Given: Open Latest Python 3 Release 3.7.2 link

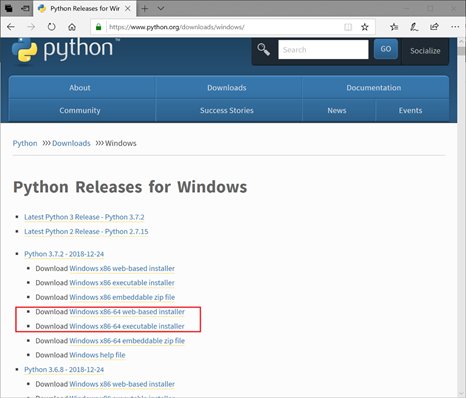Looking at the screenshot, I should tap(84, 217).
